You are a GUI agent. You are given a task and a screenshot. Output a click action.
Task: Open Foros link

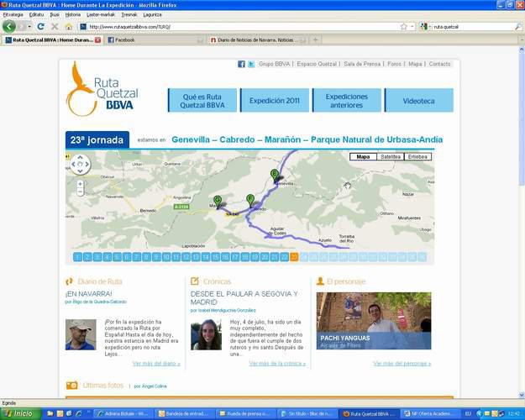pos(394,64)
